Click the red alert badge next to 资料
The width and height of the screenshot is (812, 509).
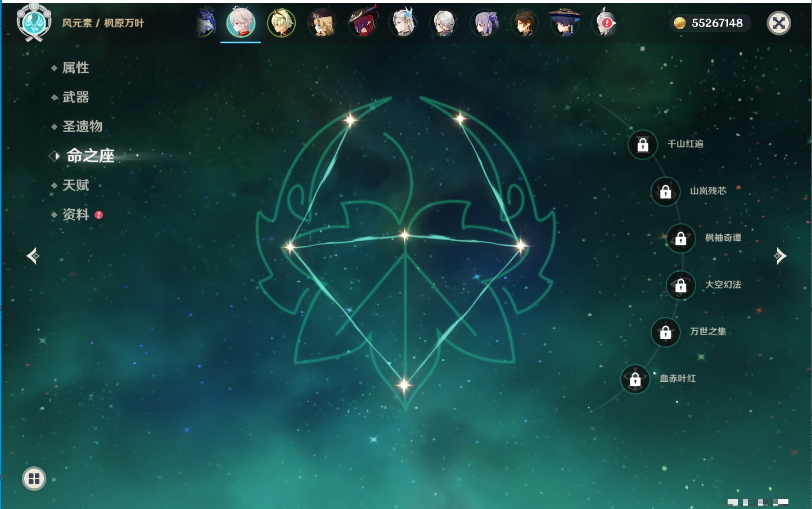coord(99,215)
